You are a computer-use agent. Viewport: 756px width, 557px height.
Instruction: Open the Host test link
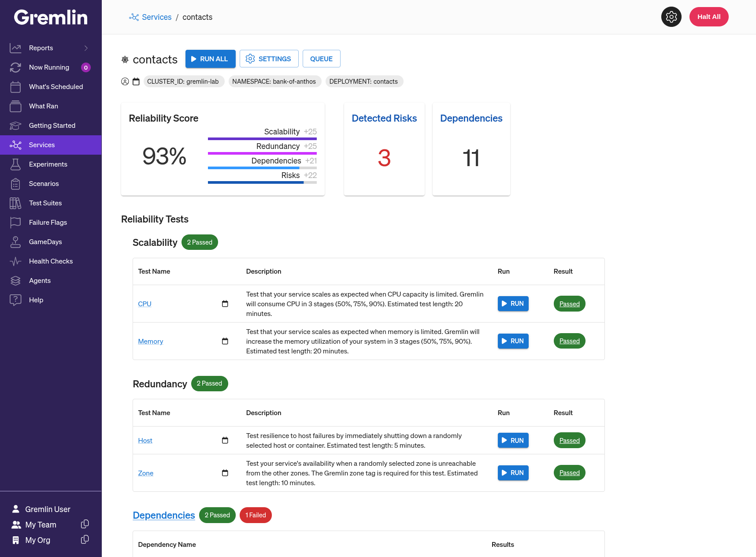[145, 441]
